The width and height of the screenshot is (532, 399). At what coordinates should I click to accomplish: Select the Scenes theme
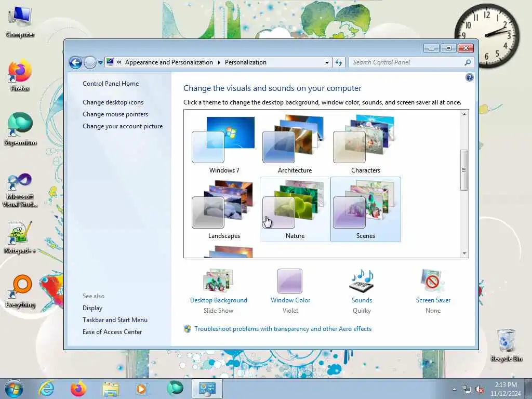(x=365, y=210)
